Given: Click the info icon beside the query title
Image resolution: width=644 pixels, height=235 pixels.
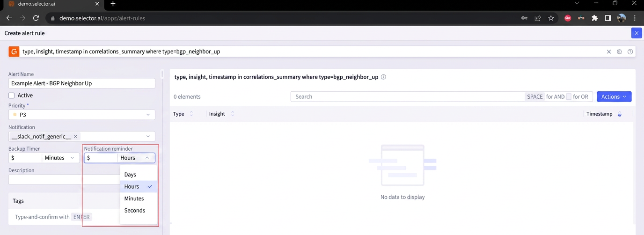Looking at the screenshot, I should tap(383, 77).
